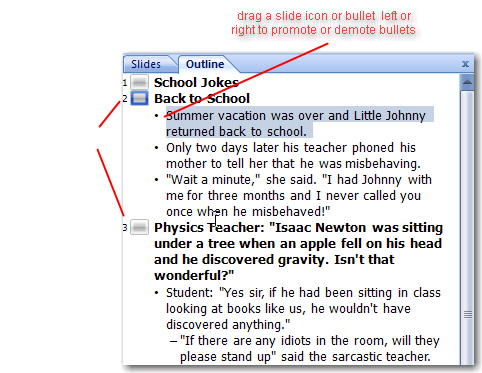This screenshot has width=482, height=373.
Task: Click bullet marker before 'Only two days'
Action: (157, 148)
